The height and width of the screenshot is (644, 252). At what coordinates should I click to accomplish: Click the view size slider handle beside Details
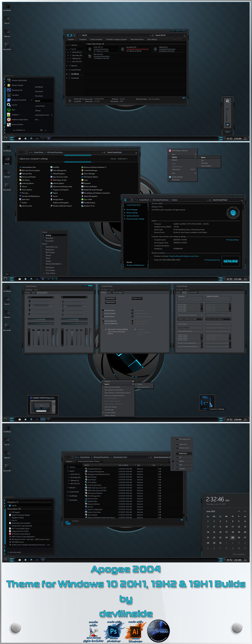tap(173, 461)
